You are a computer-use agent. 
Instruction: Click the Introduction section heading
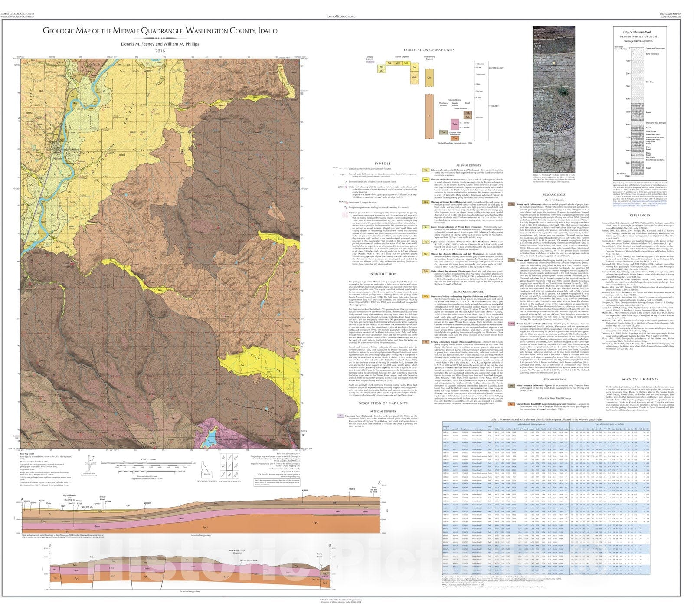383,274
